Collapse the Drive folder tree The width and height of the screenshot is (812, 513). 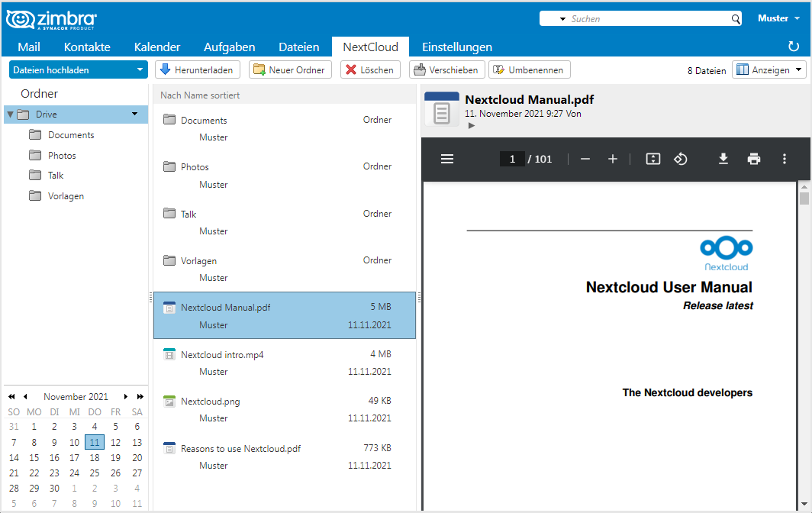click(x=10, y=115)
